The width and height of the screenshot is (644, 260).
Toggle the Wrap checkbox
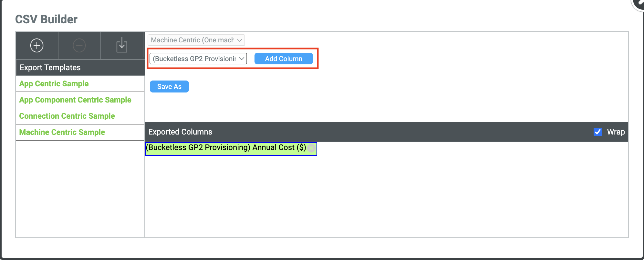pos(597,132)
